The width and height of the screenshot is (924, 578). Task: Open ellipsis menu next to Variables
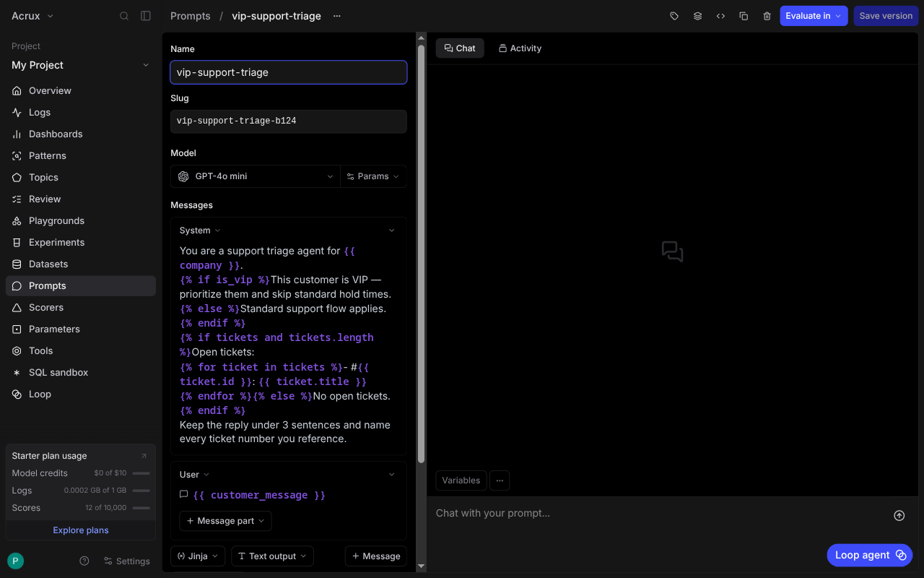[x=500, y=480]
